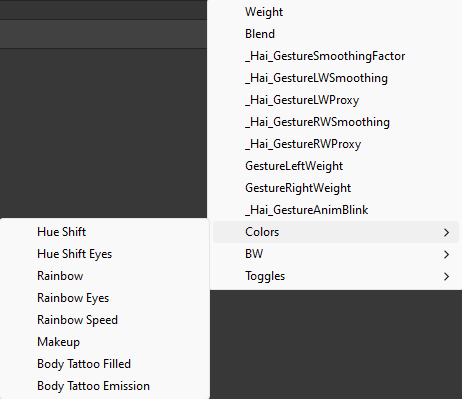Pick GestureLeftWeight from the menu
The width and height of the screenshot is (462, 399).
point(336,166)
